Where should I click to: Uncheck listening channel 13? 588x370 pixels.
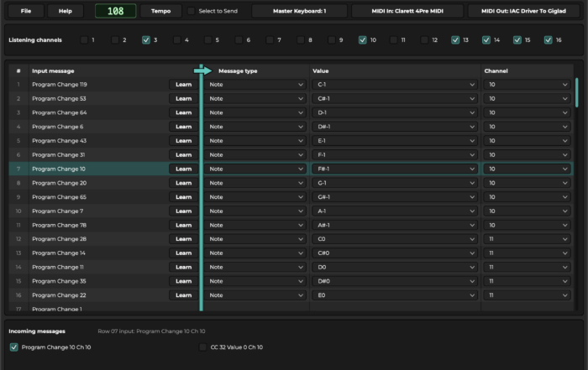tap(455, 40)
